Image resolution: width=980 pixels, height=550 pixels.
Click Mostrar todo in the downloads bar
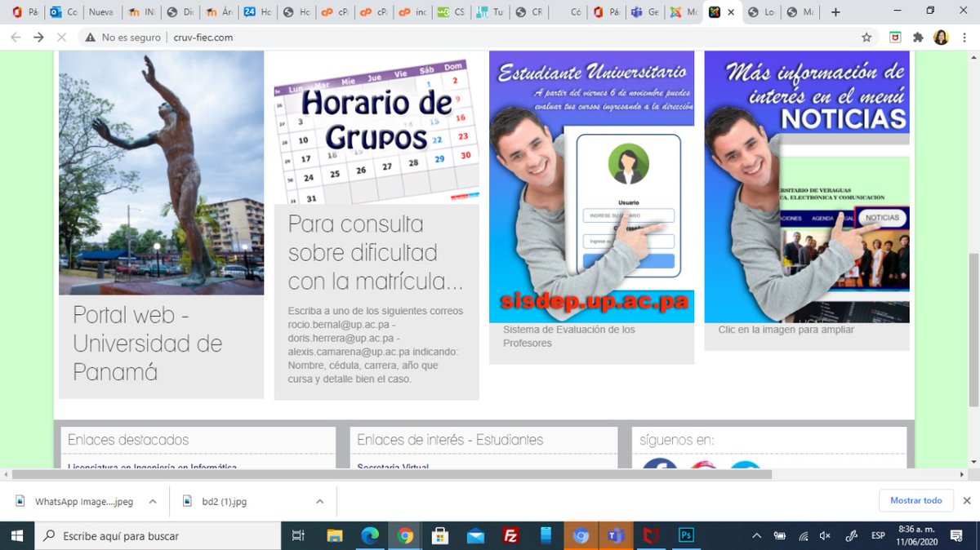click(915, 500)
